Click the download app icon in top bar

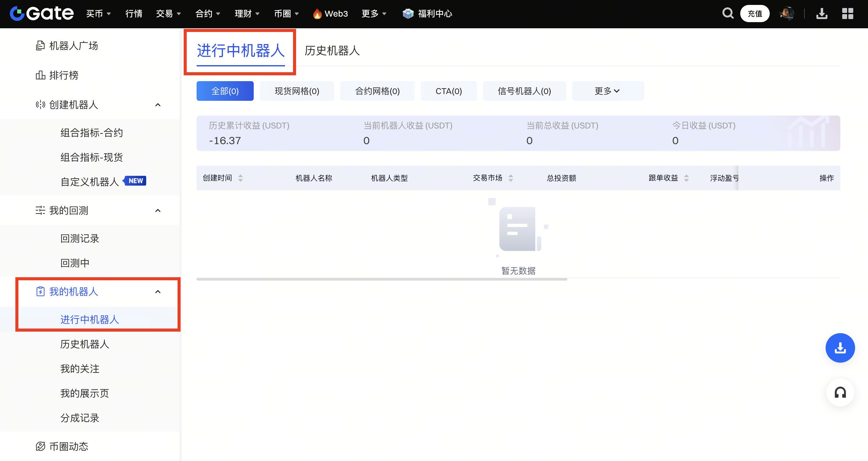pyautogui.click(x=822, y=14)
